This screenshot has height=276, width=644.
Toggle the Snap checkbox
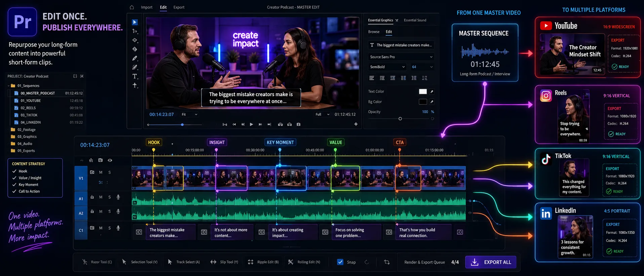340,262
